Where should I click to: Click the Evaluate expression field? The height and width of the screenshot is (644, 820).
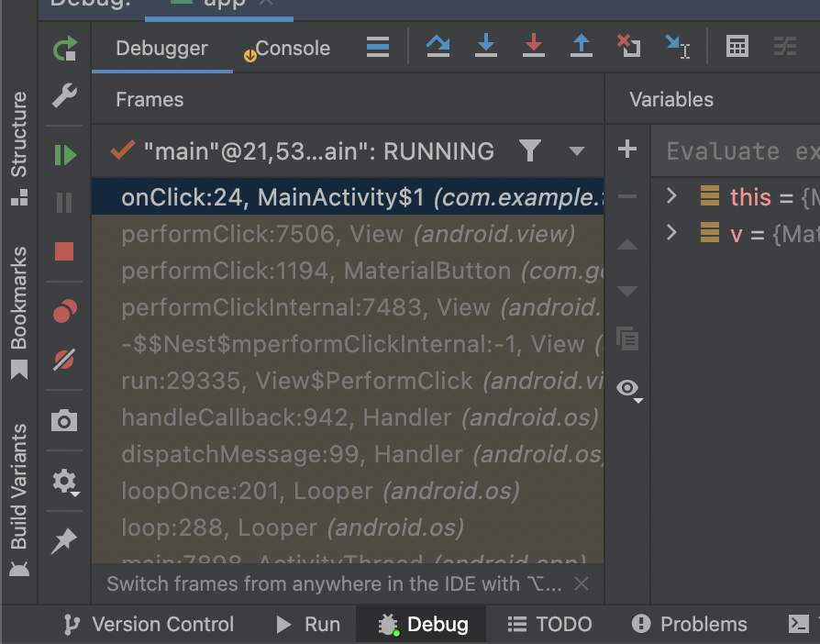pos(736,151)
